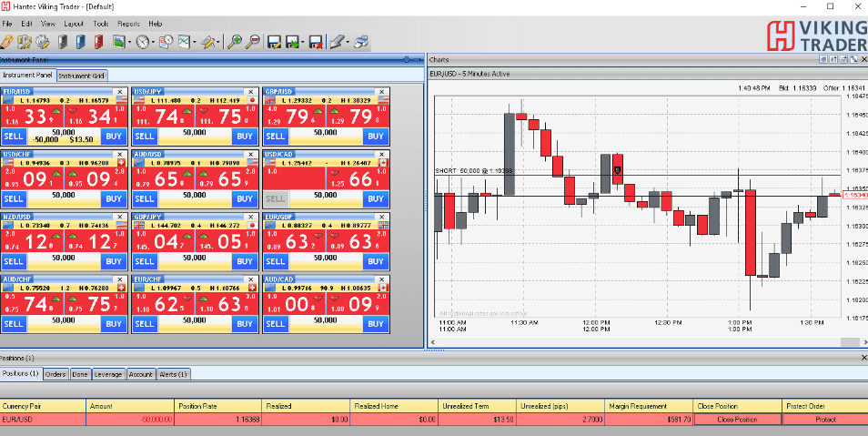Close the EUR/USD instrument tile
The height and width of the screenshot is (436, 868).
coord(120,92)
